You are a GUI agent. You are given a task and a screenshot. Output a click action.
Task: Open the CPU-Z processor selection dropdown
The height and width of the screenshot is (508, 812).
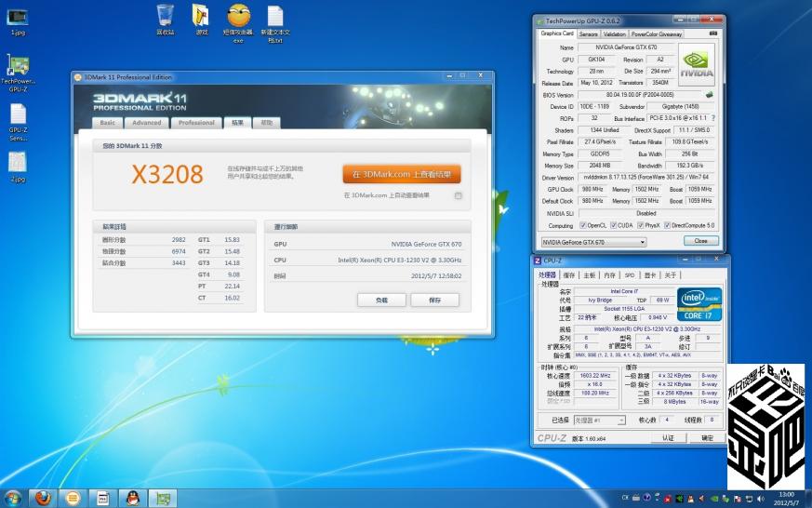tap(599, 420)
